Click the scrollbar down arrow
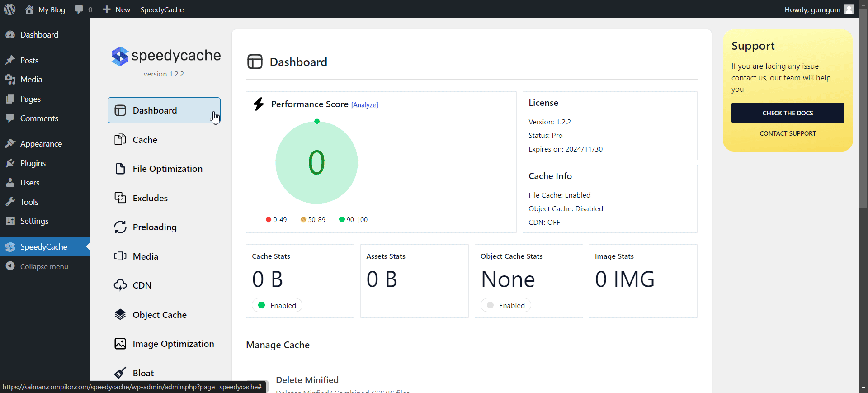 click(x=863, y=388)
